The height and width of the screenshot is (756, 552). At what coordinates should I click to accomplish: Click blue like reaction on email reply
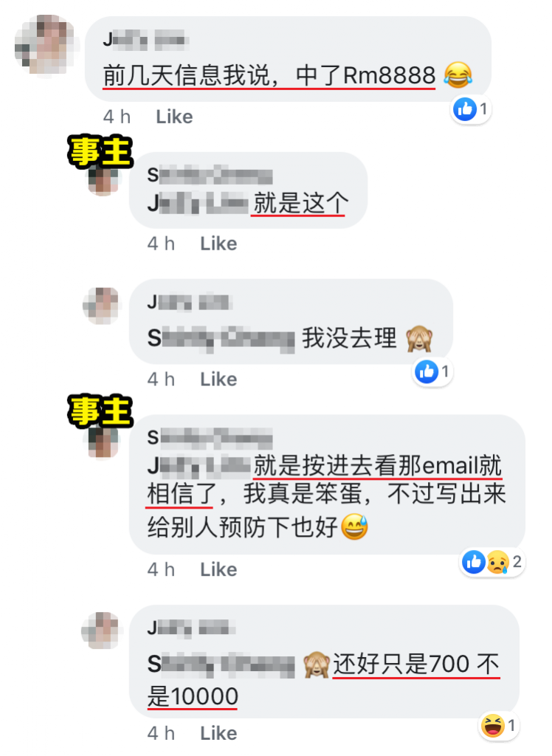[x=474, y=562]
